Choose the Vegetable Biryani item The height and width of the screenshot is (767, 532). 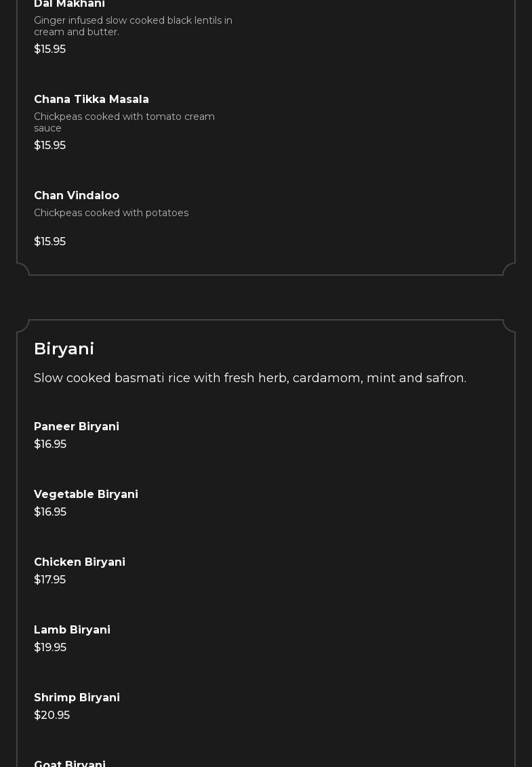[x=86, y=495]
